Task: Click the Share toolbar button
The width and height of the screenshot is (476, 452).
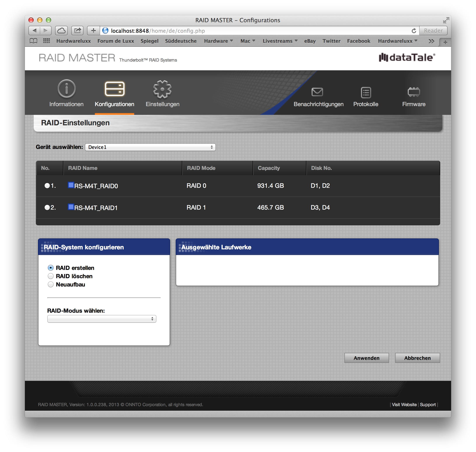Action: click(x=77, y=31)
